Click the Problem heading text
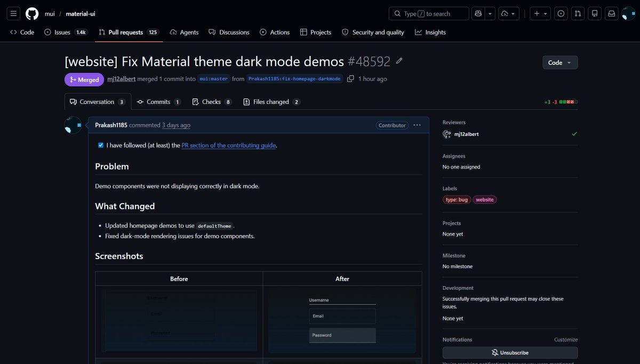The height and width of the screenshot is (364, 640). [112, 166]
